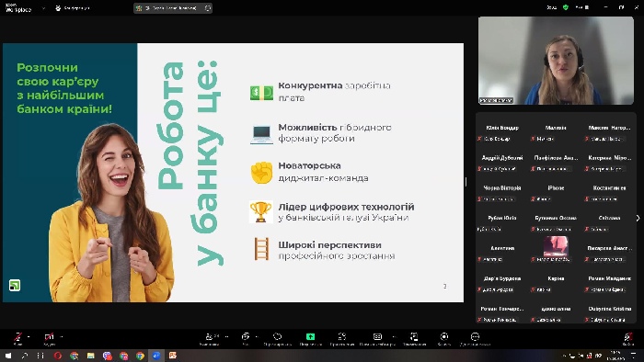Click the green encryption shield icon
Screen dimensions: 644x362
click(566, 7)
